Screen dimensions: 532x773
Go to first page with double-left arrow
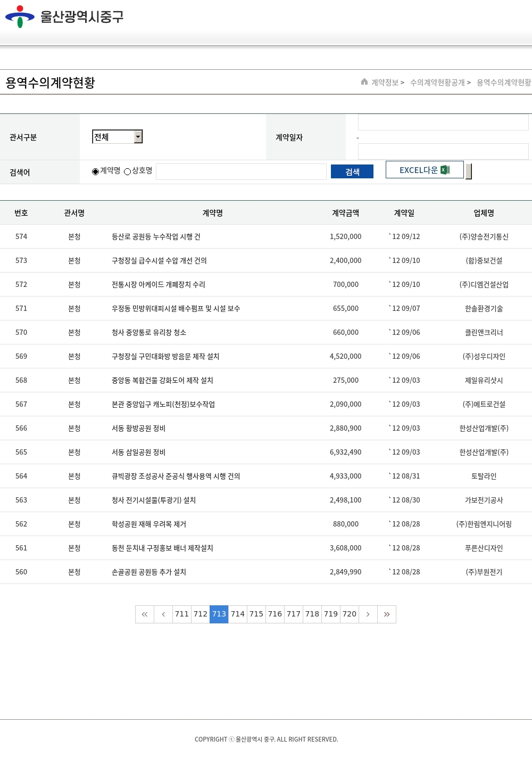pos(145,614)
